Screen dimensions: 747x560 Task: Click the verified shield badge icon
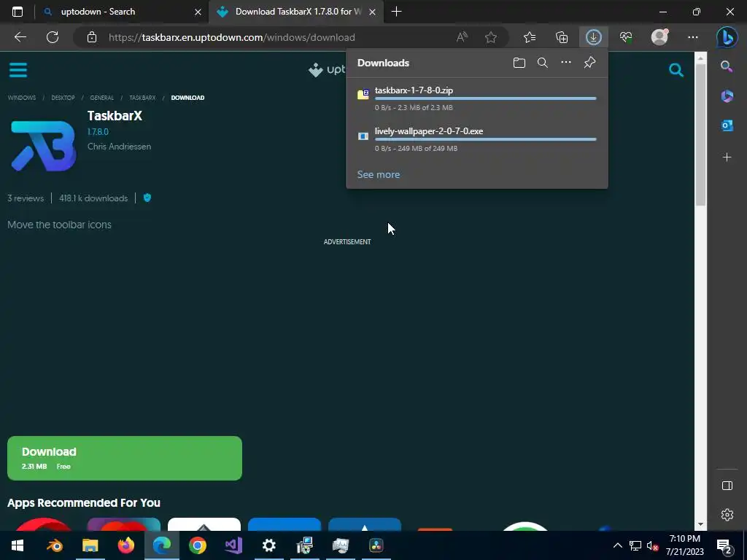point(147,198)
